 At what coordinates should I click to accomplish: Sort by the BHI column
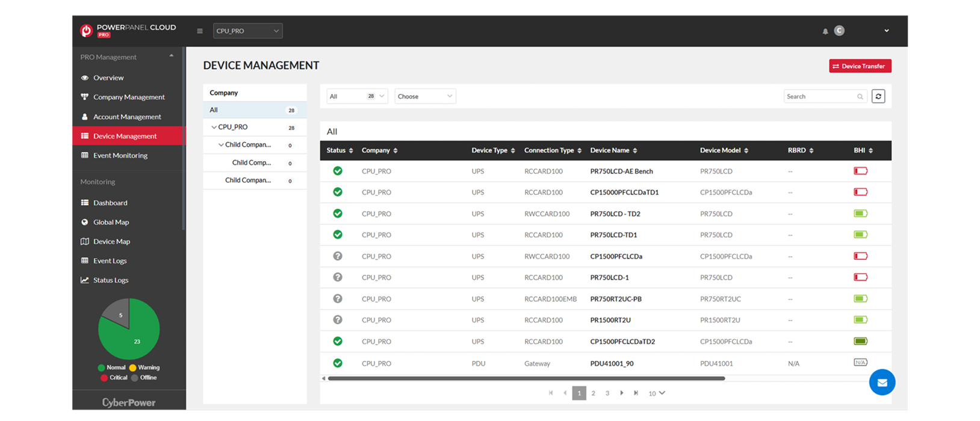click(863, 150)
